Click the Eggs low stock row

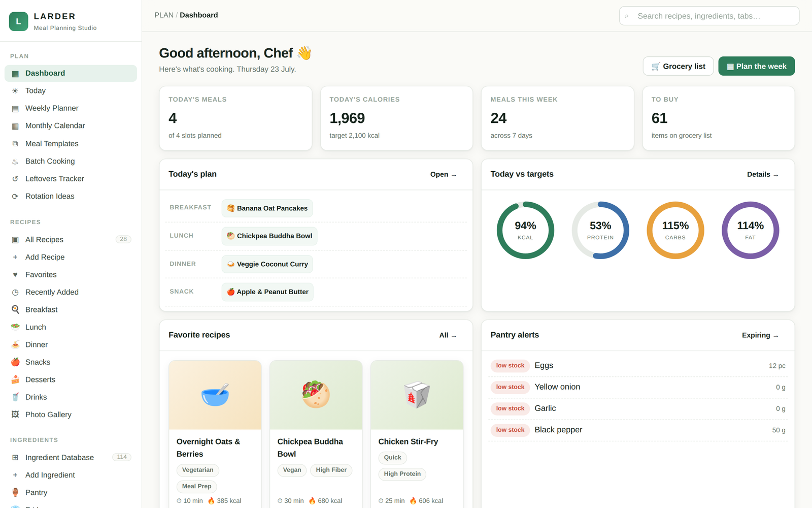tap(638, 366)
